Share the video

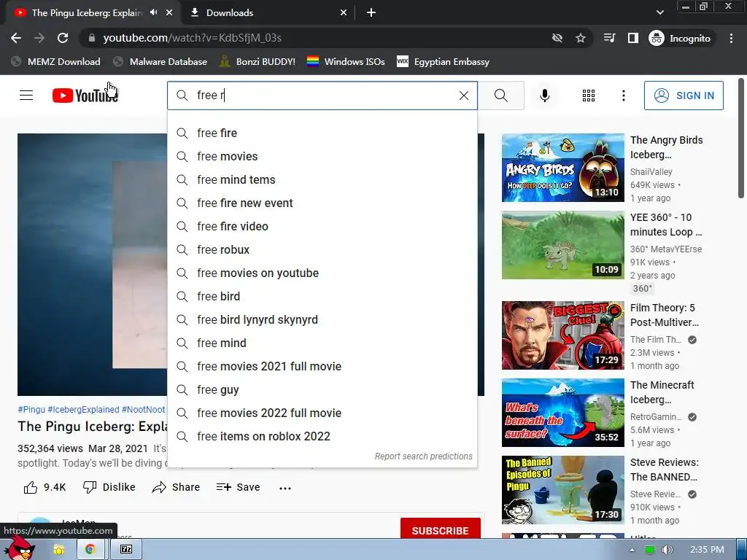click(x=176, y=487)
